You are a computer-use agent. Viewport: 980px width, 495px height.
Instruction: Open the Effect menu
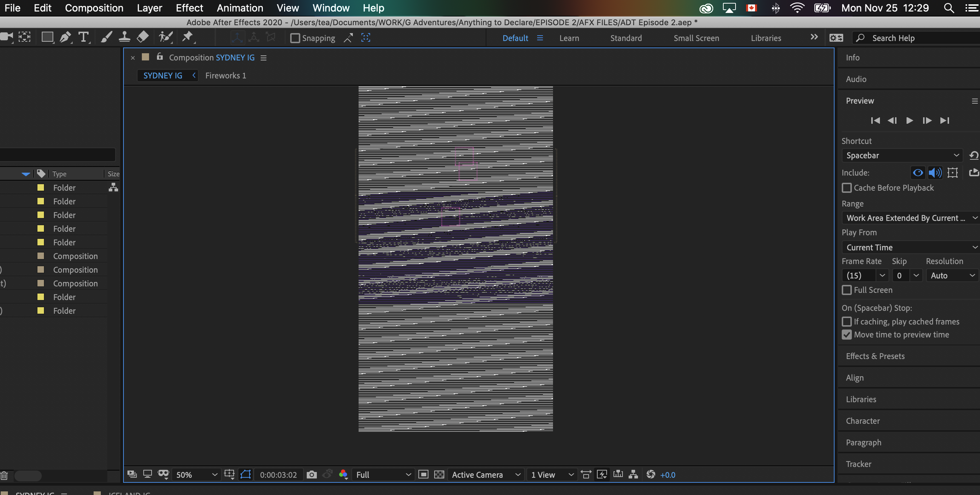click(189, 8)
